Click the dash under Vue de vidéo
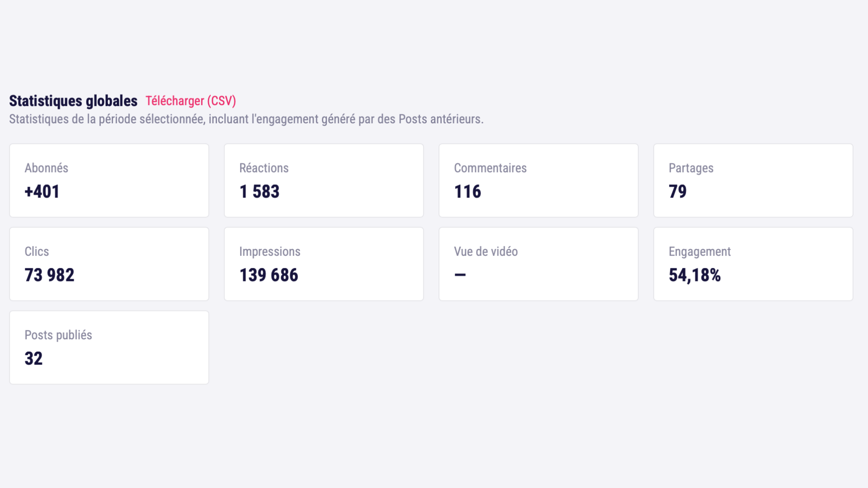 point(460,275)
